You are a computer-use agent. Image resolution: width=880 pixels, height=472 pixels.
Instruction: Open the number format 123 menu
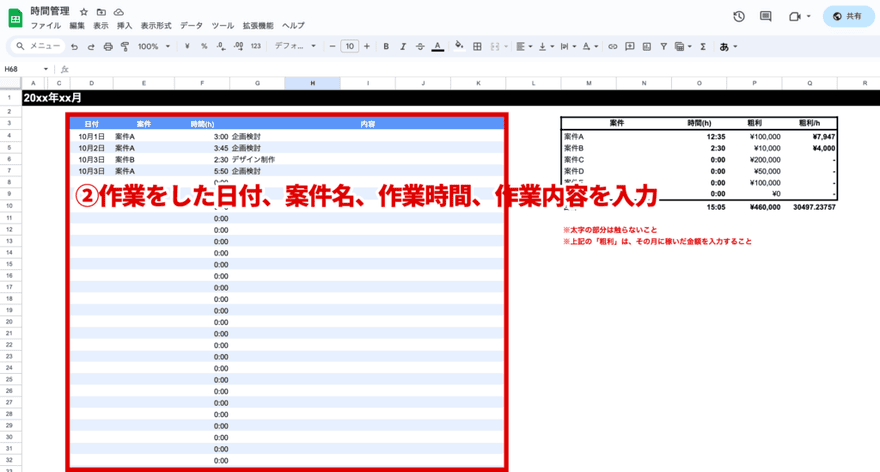tap(256, 47)
